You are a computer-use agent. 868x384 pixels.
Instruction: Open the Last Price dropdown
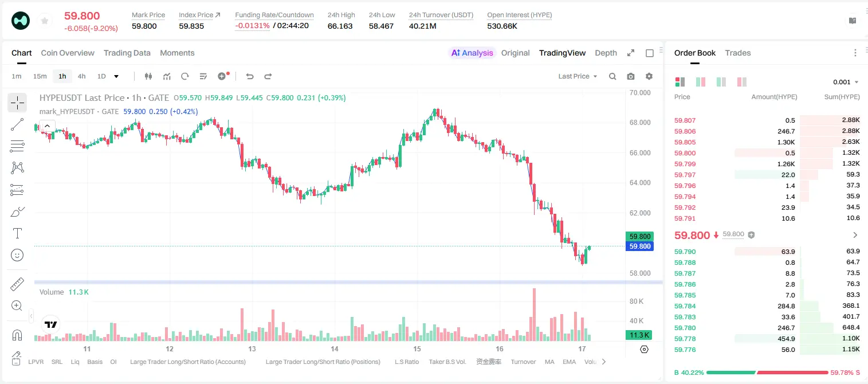pyautogui.click(x=578, y=76)
